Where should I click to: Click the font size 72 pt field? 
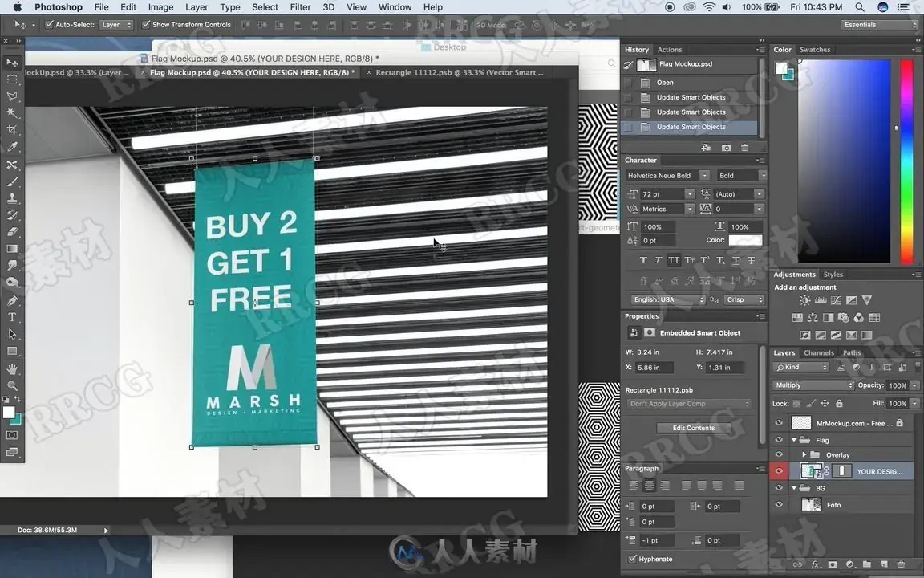tap(667, 194)
